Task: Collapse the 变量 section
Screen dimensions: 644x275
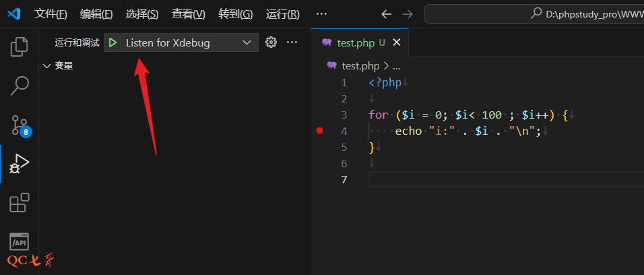Action: click(x=57, y=65)
